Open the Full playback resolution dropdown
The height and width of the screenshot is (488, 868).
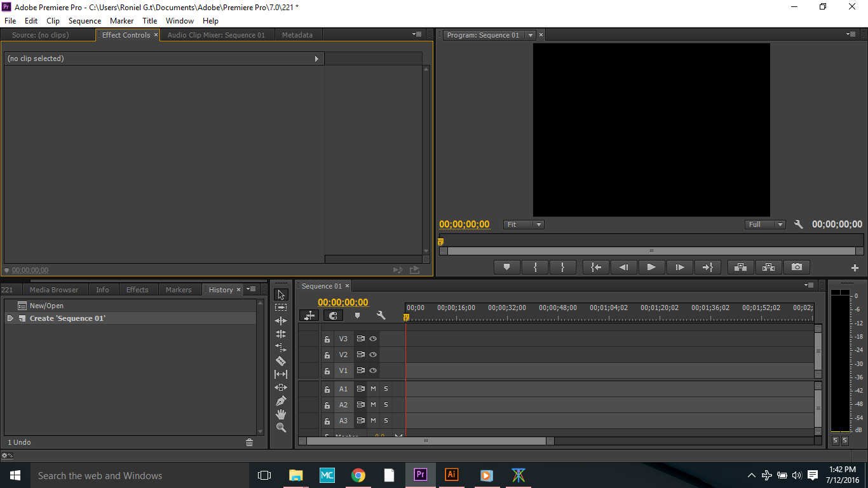(765, 224)
